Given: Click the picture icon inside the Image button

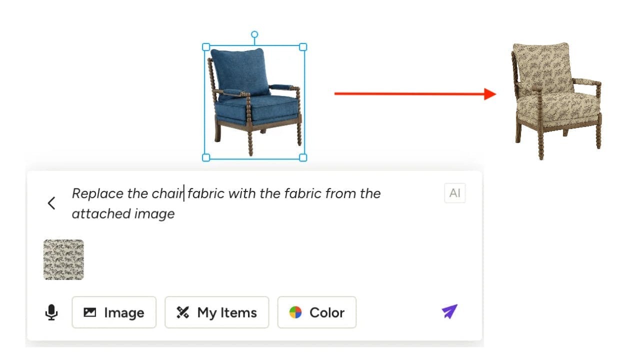Looking at the screenshot, I should (x=90, y=312).
